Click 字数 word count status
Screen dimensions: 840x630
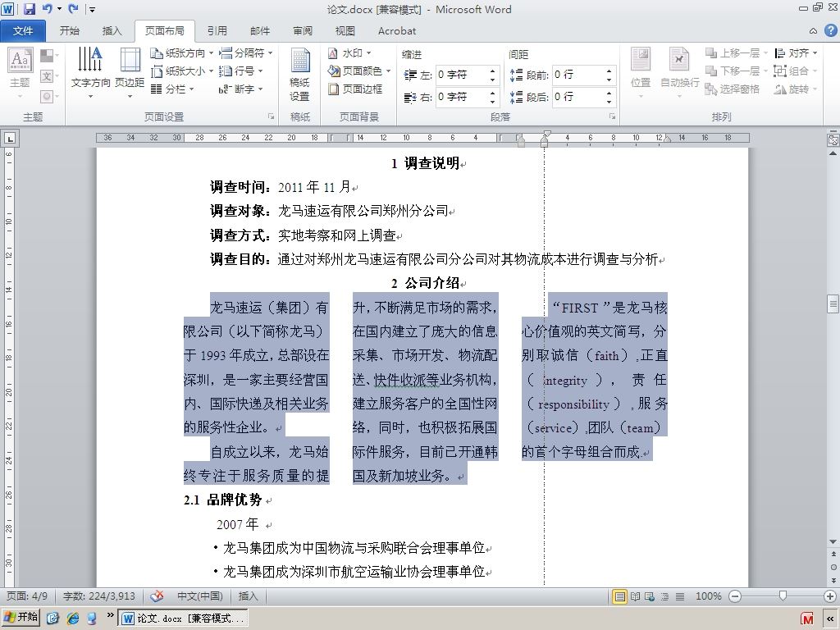pyautogui.click(x=99, y=596)
